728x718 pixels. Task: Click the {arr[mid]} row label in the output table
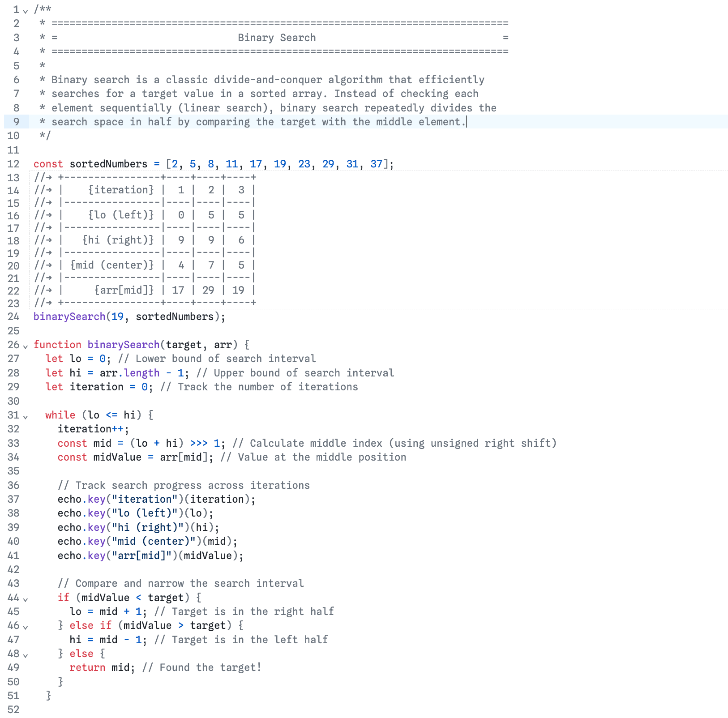[124, 290]
